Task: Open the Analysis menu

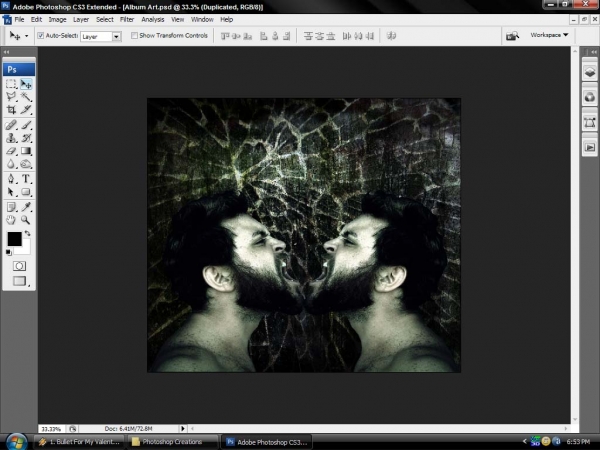Action: (153, 20)
